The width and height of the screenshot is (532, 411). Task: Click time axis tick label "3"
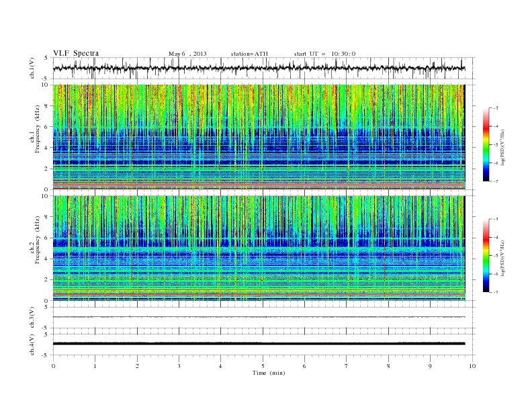coord(179,366)
